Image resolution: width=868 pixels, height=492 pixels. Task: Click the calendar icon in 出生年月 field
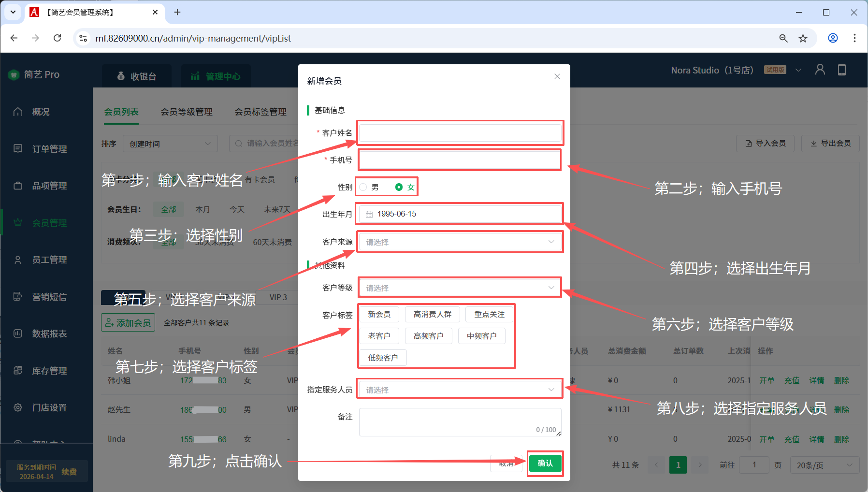pyautogui.click(x=369, y=215)
